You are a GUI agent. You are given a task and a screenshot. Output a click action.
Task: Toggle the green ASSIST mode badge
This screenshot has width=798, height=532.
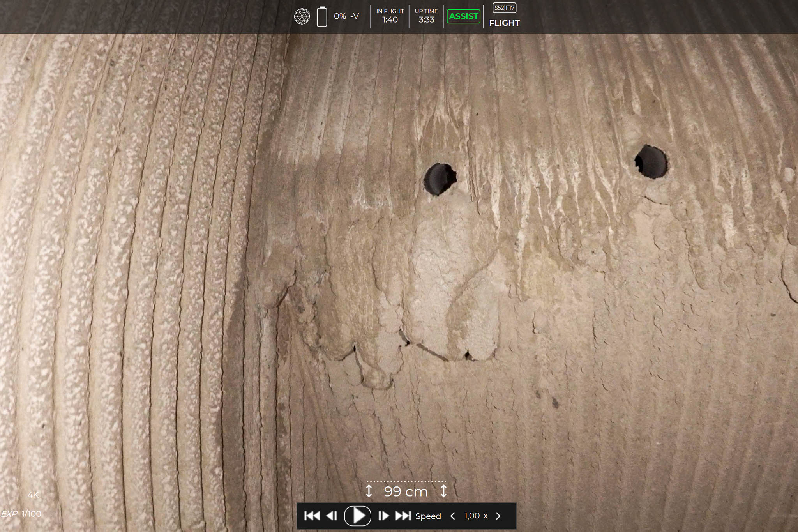[463, 16]
